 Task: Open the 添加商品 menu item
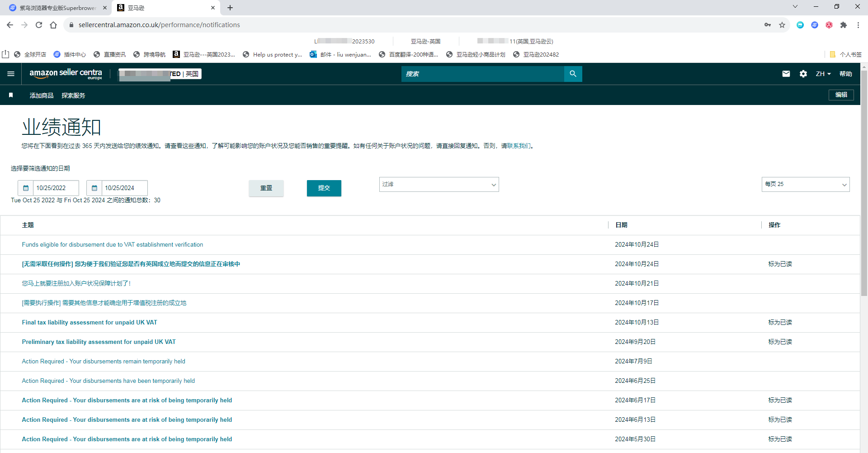click(x=42, y=95)
